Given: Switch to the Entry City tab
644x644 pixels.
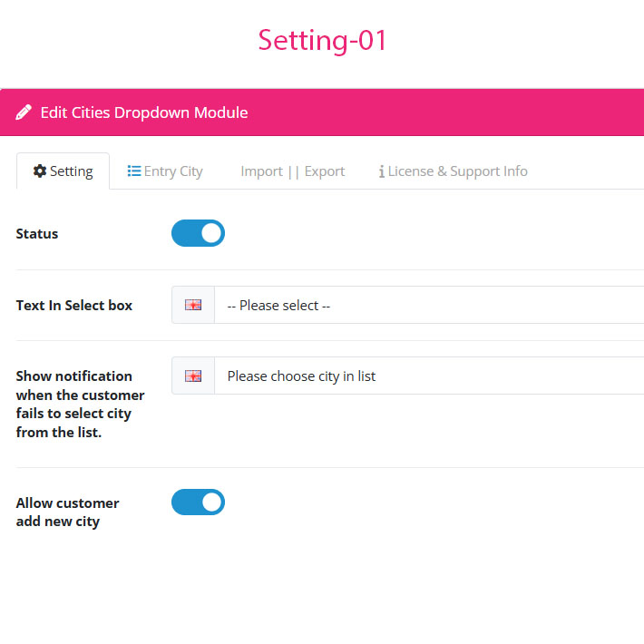Looking at the screenshot, I should [165, 171].
